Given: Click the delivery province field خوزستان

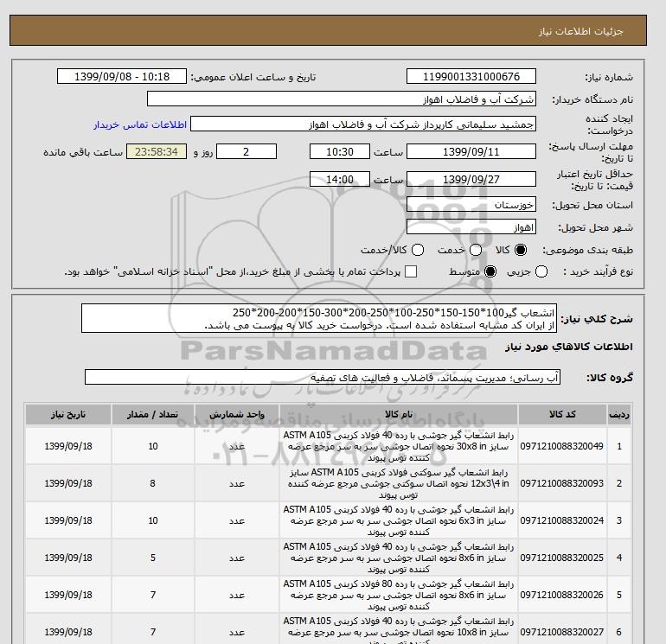Looking at the screenshot, I should click(471, 205).
